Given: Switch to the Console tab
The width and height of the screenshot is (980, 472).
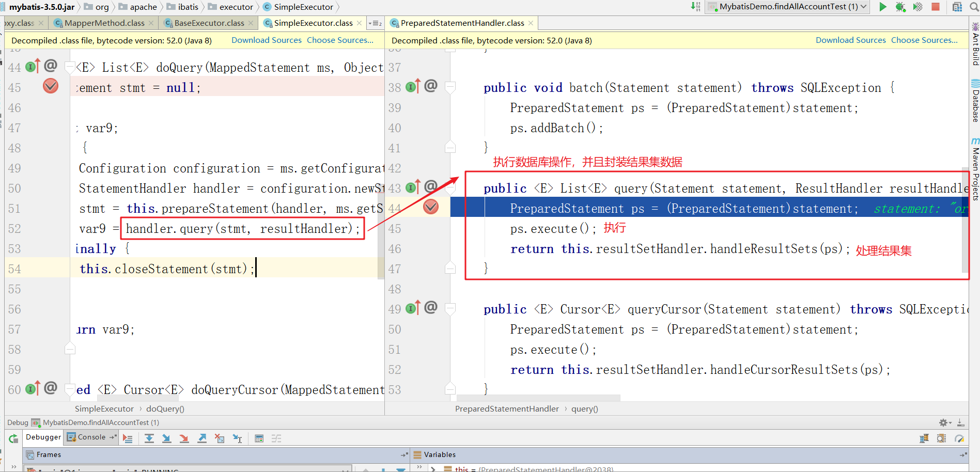Looking at the screenshot, I should tap(91, 437).
